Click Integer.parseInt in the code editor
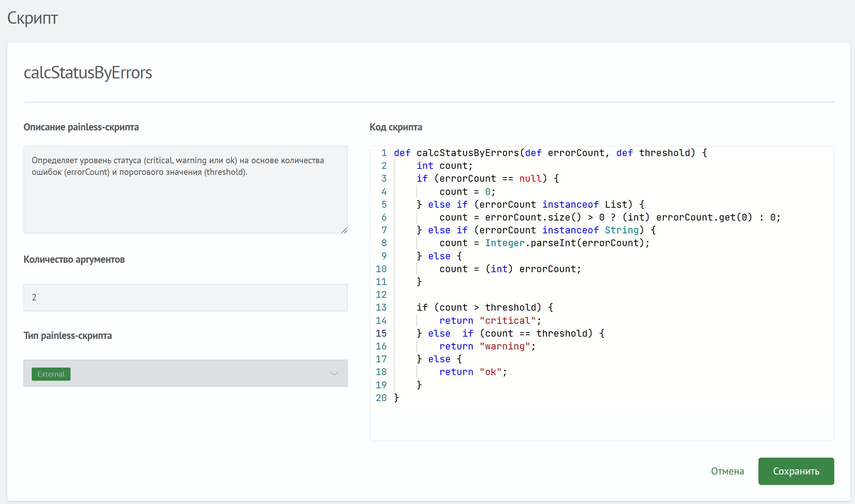 click(x=530, y=243)
